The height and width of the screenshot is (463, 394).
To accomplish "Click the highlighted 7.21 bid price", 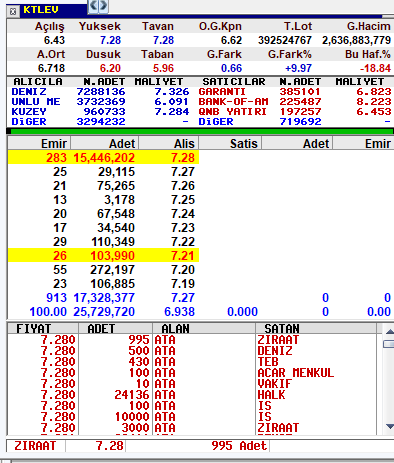I will 183,256.
